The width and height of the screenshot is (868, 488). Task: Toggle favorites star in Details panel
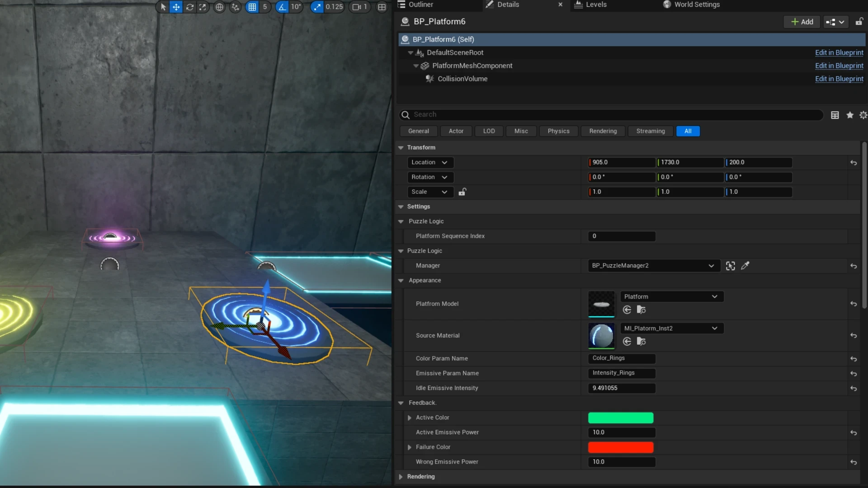[x=850, y=115]
